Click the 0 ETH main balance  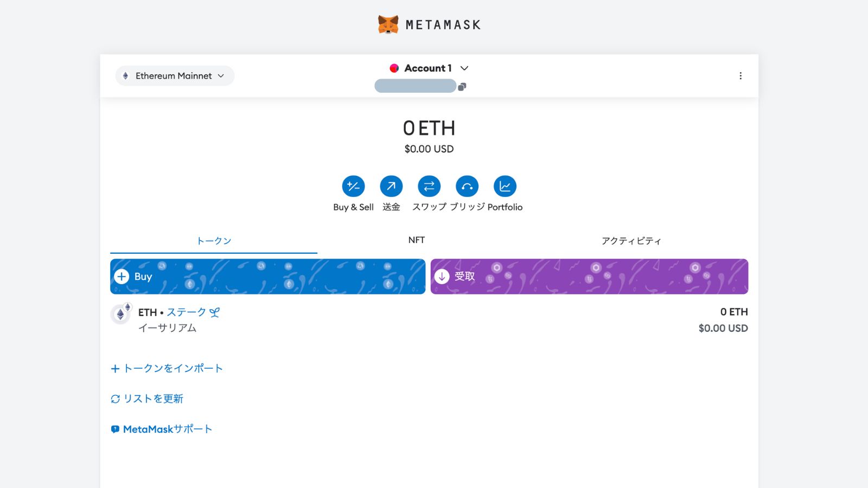click(x=429, y=129)
